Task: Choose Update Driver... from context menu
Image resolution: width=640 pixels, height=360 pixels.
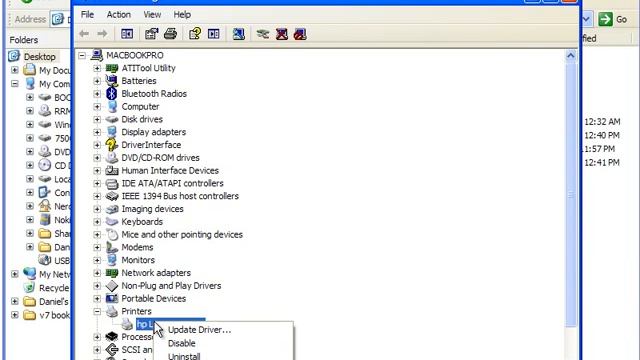Action: coord(200,330)
